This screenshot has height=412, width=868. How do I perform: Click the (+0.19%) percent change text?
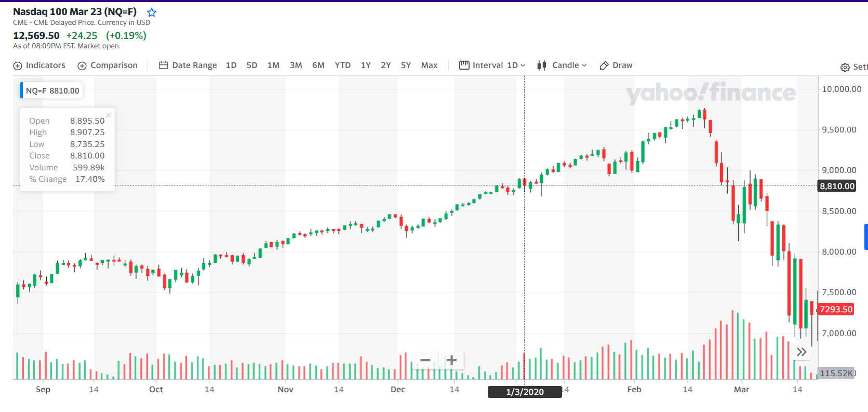(x=126, y=35)
